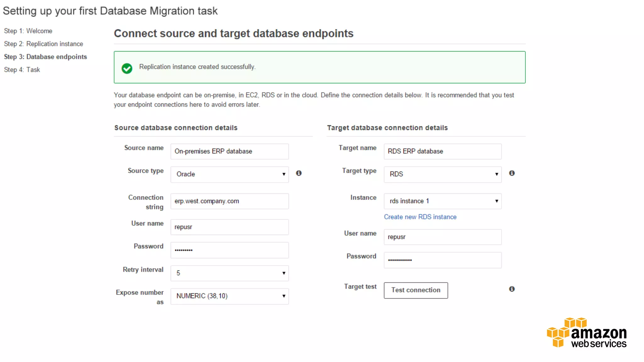The height and width of the screenshot is (362, 644).
Task: Expand the rds instance 1 dropdown
Action: [442, 201]
